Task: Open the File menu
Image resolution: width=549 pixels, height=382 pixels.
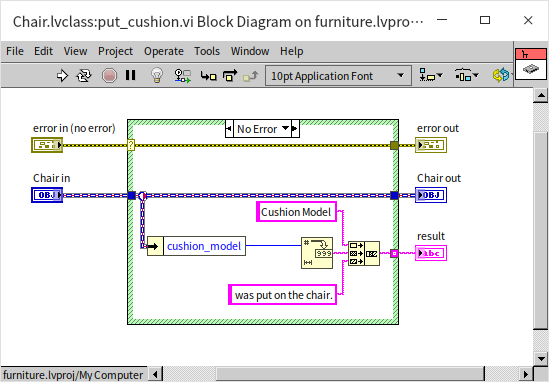Action: click(15, 51)
